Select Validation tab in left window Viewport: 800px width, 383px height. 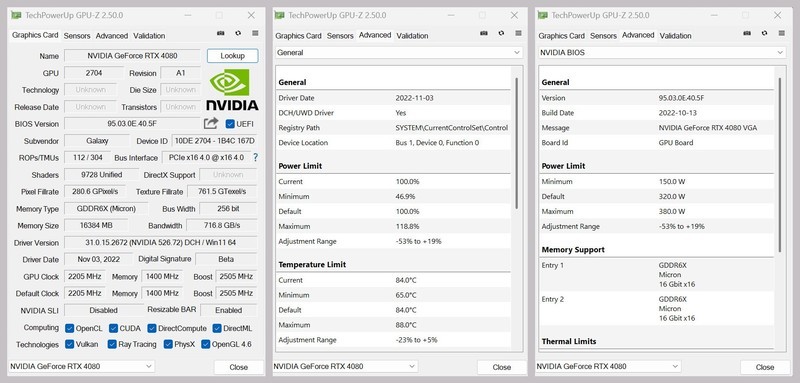[149, 36]
